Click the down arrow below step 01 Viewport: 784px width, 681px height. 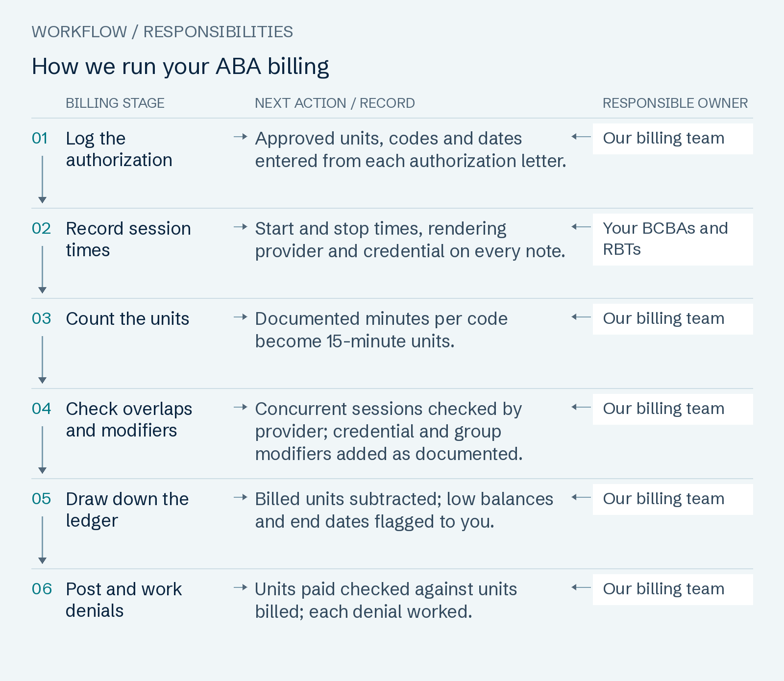43,179
